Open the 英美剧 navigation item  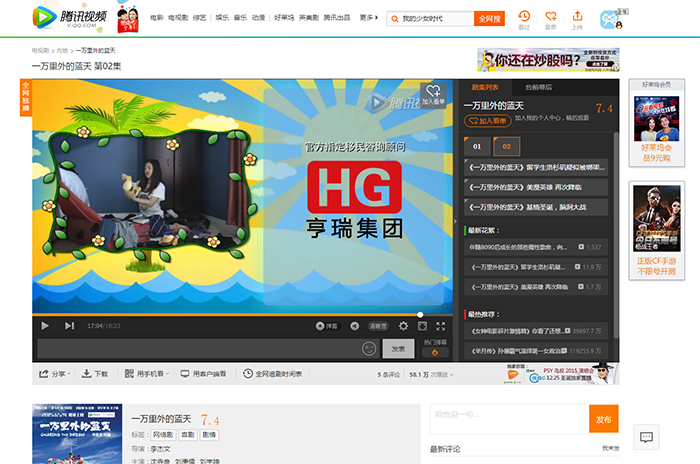click(309, 17)
